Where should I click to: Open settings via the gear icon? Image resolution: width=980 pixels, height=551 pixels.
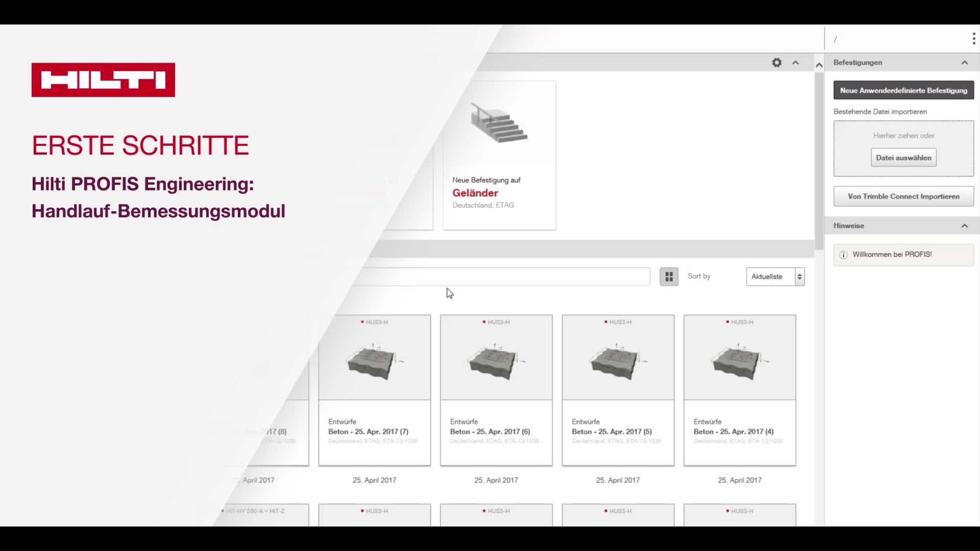(777, 63)
